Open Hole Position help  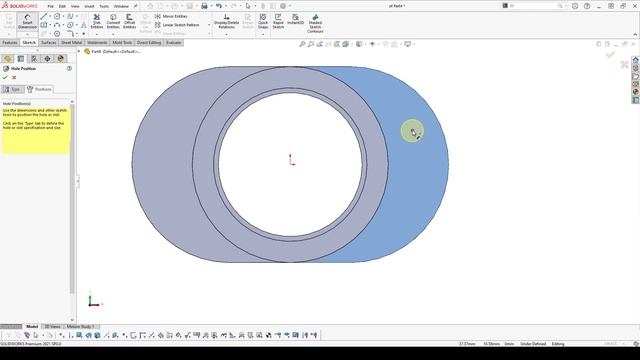pos(69,69)
